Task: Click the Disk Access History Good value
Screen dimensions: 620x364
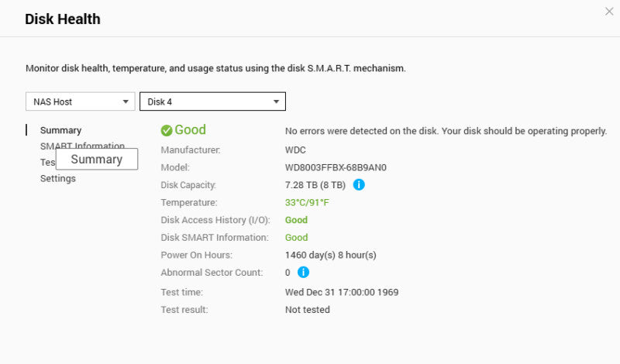Action: coord(296,220)
